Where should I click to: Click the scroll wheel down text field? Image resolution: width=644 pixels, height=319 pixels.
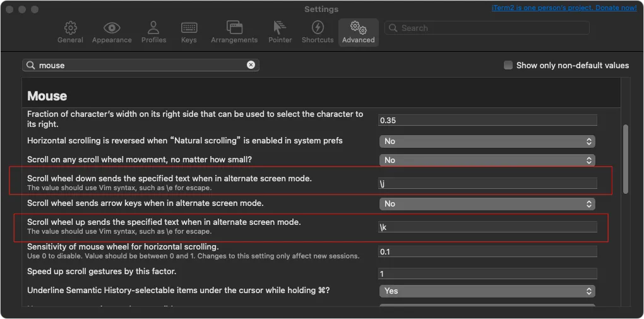tap(487, 183)
